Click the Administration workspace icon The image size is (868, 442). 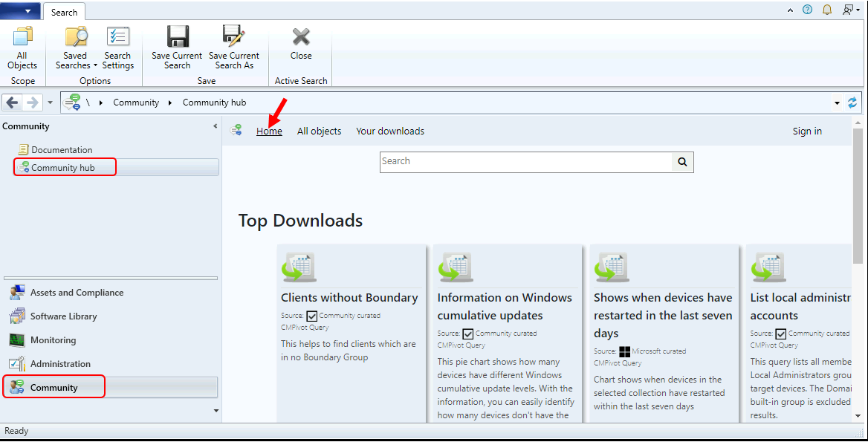pyautogui.click(x=17, y=363)
